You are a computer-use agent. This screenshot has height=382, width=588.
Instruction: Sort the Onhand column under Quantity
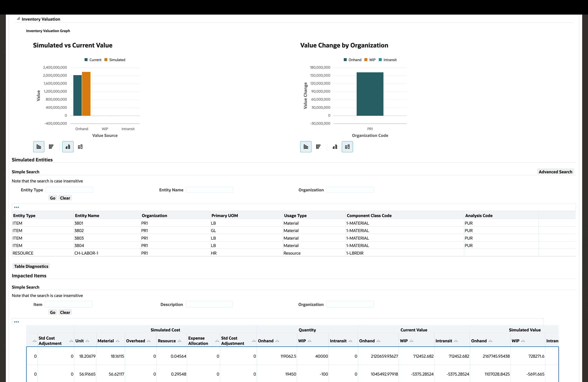click(277, 341)
